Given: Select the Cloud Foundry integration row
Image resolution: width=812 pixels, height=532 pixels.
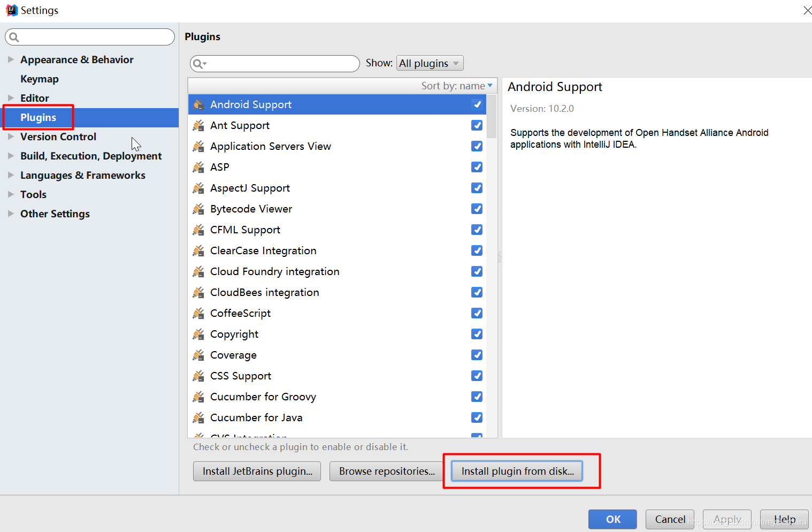Looking at the screenshot, I should pyautogui.click(x=337, y=271).
